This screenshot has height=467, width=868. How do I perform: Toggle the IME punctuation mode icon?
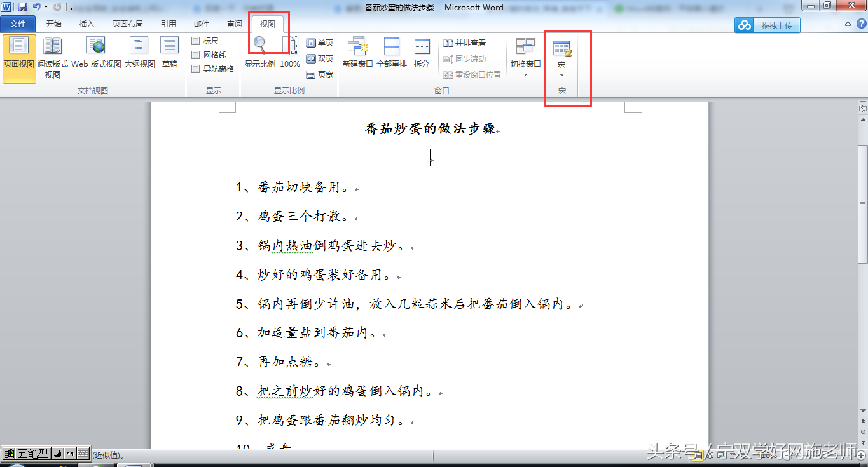[x=69, y=454]
